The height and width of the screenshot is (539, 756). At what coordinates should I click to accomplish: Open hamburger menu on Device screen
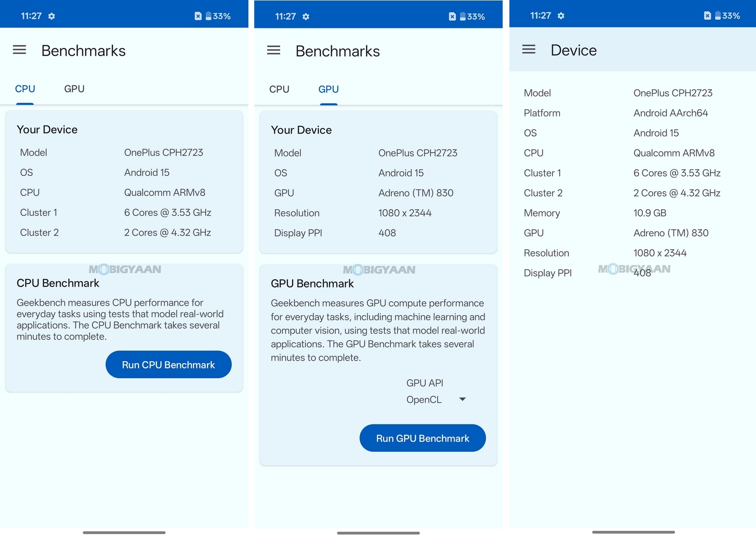tap(529, 49)
